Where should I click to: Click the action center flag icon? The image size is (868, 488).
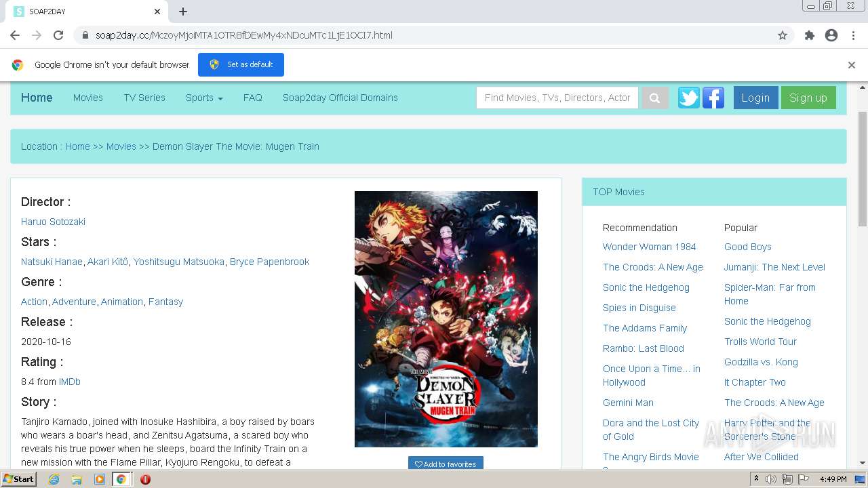coord(803,479)
